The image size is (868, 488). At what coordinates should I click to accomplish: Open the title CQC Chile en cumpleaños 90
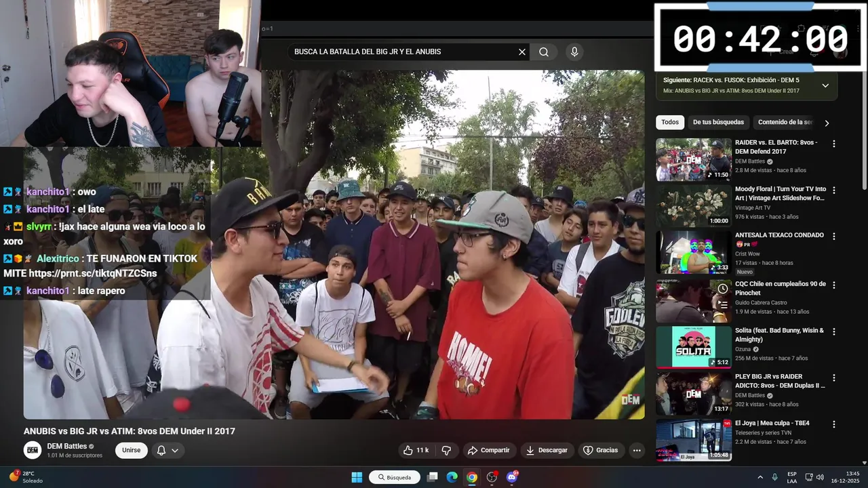[781, 289]
